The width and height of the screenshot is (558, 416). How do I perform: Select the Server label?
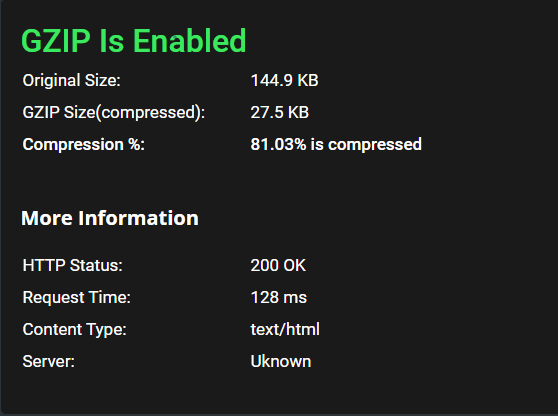pyautogui.click(x=49, y=362)
